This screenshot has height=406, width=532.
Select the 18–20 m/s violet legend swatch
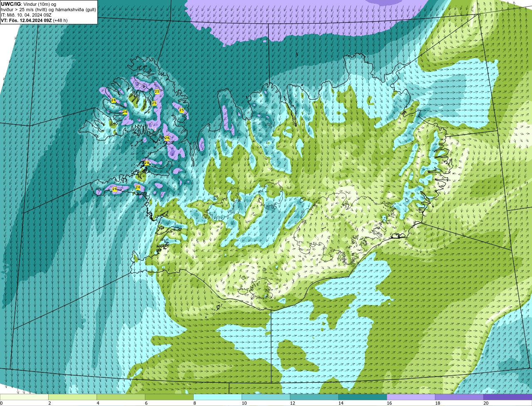459,397
